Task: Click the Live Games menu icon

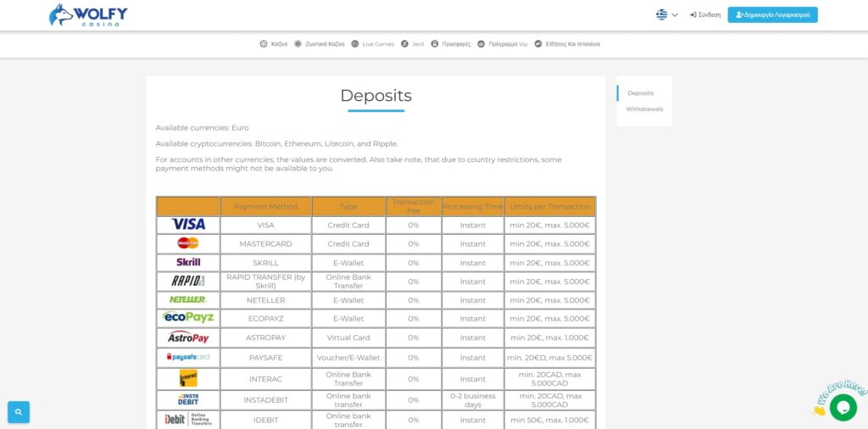Action: click(x=355, y=44)
